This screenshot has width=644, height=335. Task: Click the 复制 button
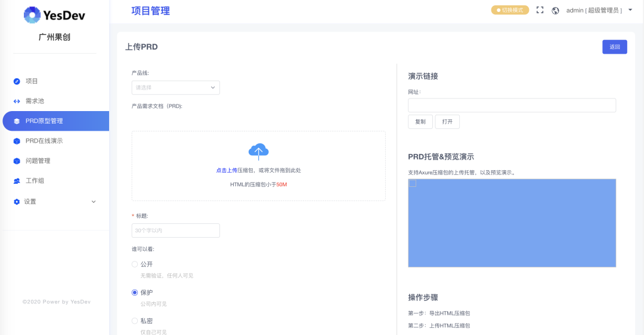pos(420,122)
